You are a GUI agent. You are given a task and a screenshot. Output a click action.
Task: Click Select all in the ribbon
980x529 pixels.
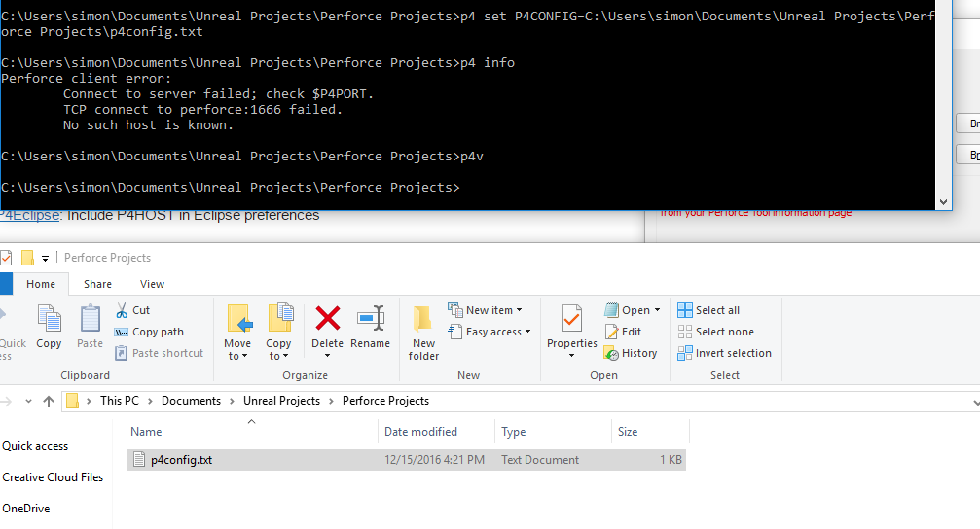pyautogui.click(x=708, y=310)
